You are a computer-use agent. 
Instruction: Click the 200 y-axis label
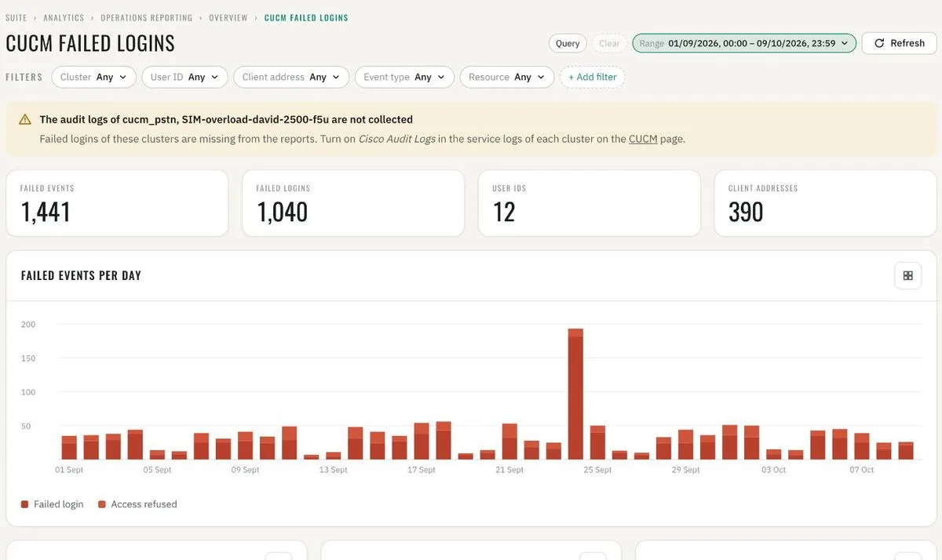pos(28,324)
